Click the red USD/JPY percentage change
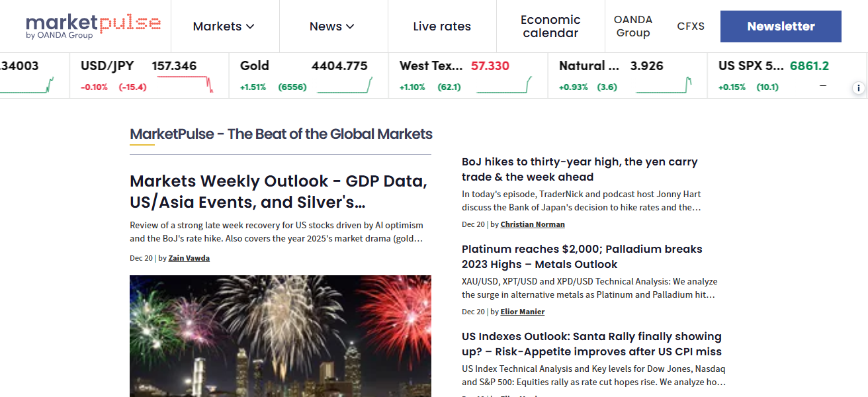 (x=94, y=87)
